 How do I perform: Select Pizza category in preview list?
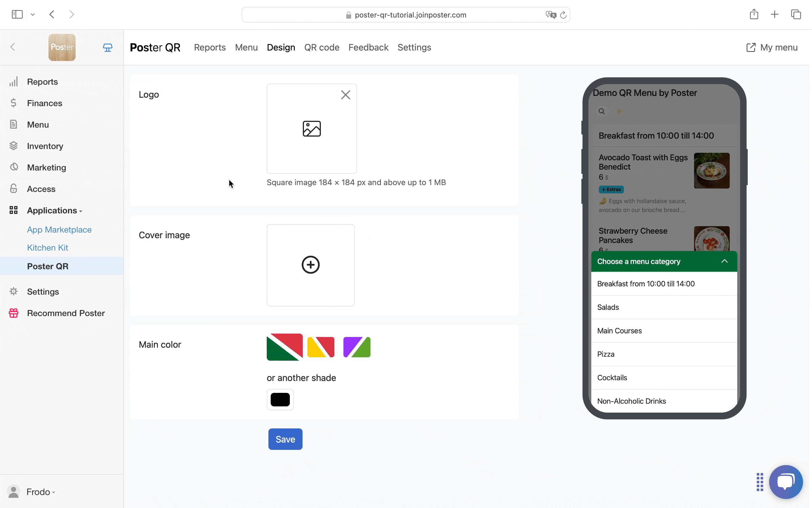(x=664, y=354)
